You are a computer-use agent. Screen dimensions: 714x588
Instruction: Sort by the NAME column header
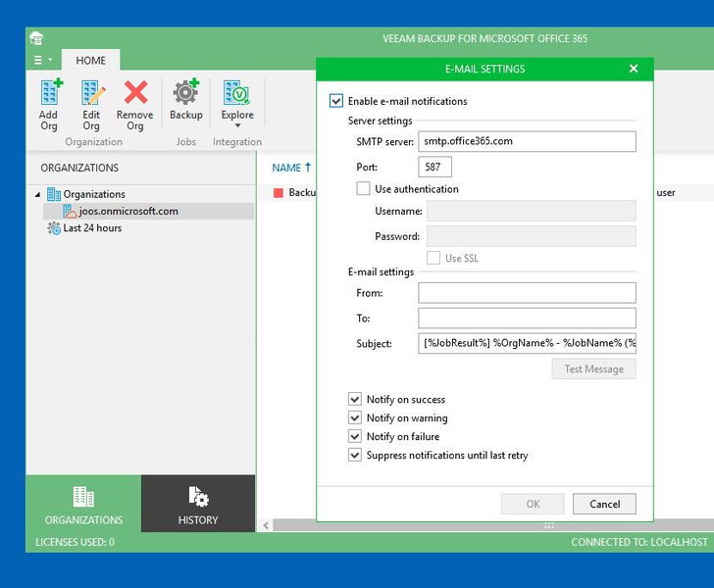(291, 168)
